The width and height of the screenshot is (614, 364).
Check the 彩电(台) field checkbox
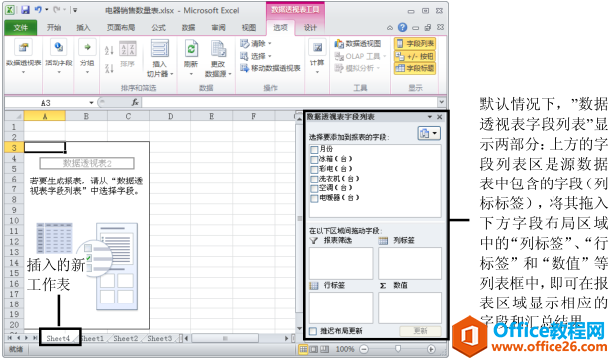[314, 169]
